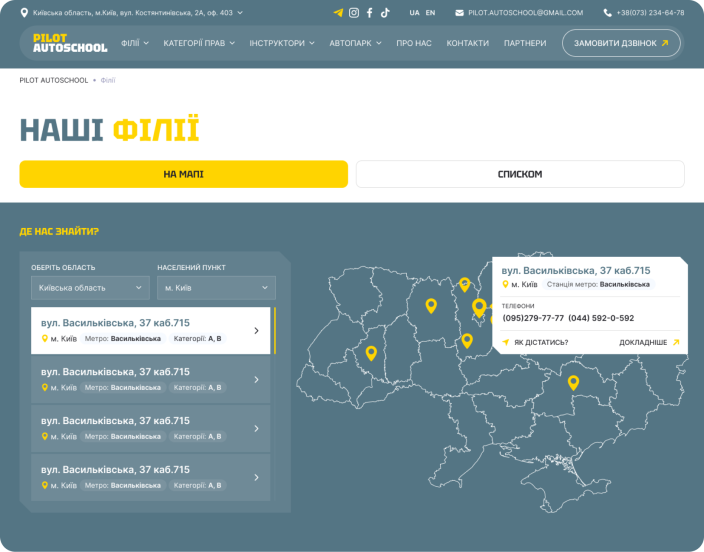Open the АВТОПАРК dropdown menu
704x552 pixels.
[355, 43]
